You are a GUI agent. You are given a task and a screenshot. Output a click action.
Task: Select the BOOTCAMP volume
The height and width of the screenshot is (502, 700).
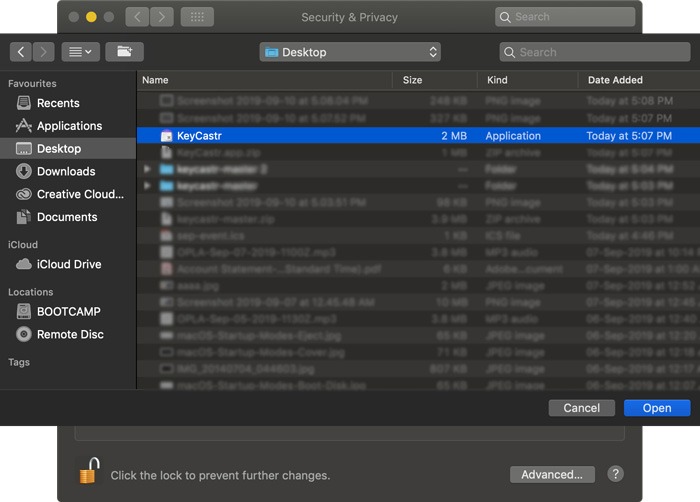pyautogui.click(x=68, y=311)
